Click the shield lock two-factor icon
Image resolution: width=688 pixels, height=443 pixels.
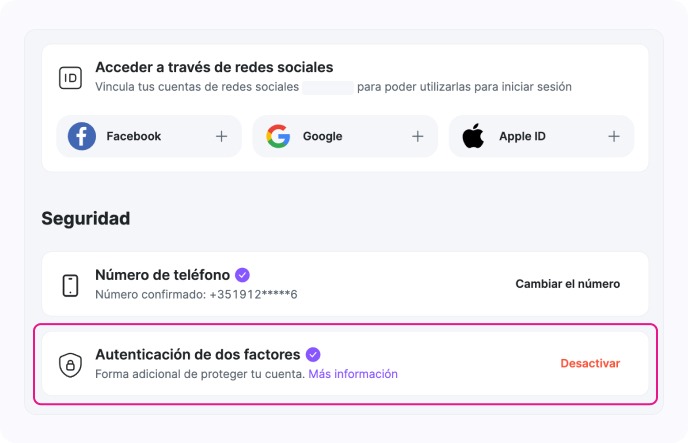(x=70, y=364)
